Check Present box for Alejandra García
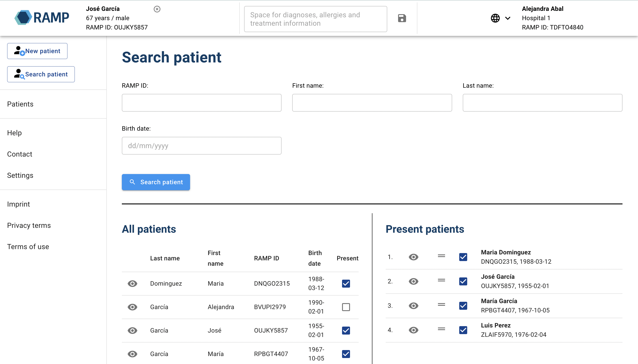Viewport: 638px width, 364px height. (x=346, y=307)
